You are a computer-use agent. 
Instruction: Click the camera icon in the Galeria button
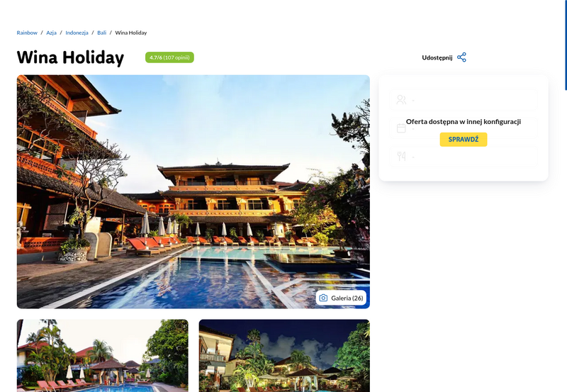pyautogui.click(x=323, y=298)
